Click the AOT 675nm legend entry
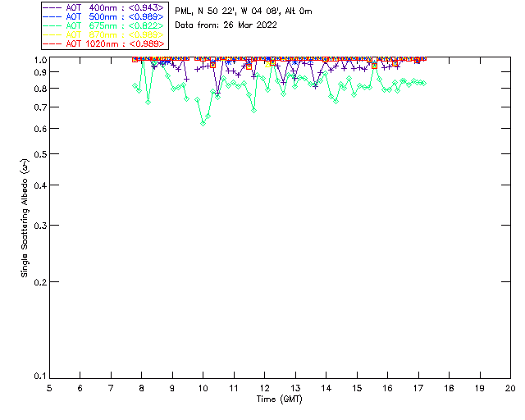The width and height of the screenshot is (525, 420). point(103,25)
